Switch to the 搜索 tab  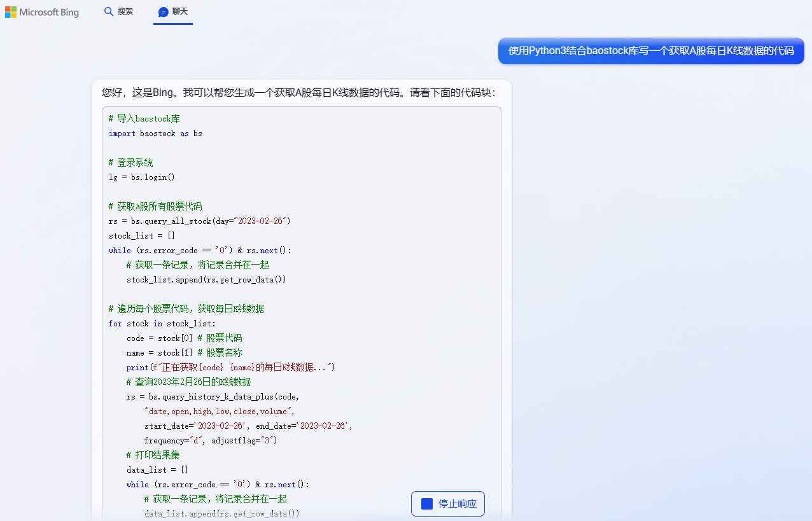tap(118, 11)
